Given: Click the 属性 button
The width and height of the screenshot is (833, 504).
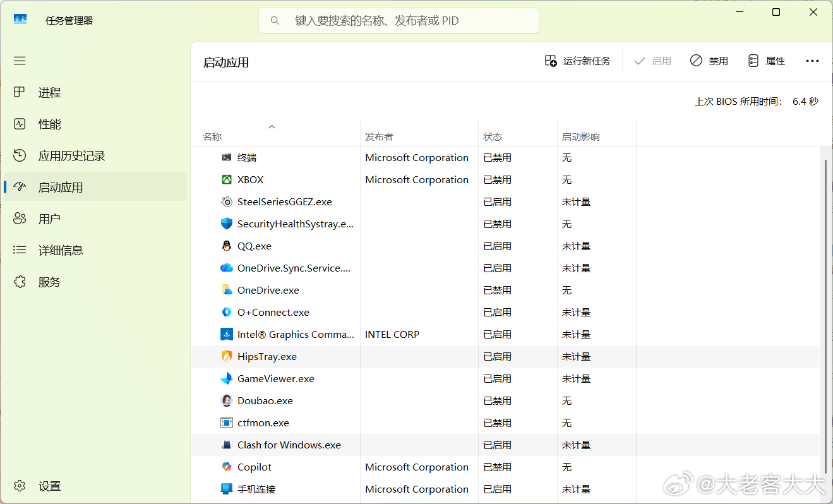Looking at the screenshot, I should [x=767, y=61].
